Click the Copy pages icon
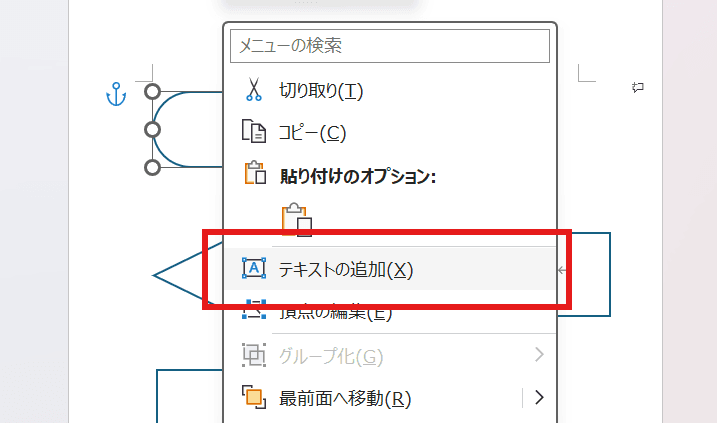 click(x=253, y=131)
